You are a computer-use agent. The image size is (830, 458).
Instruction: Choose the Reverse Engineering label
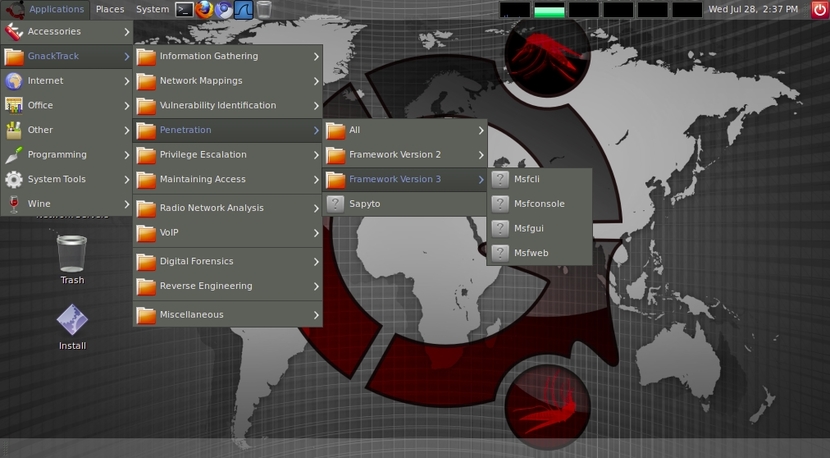point(206,286)
